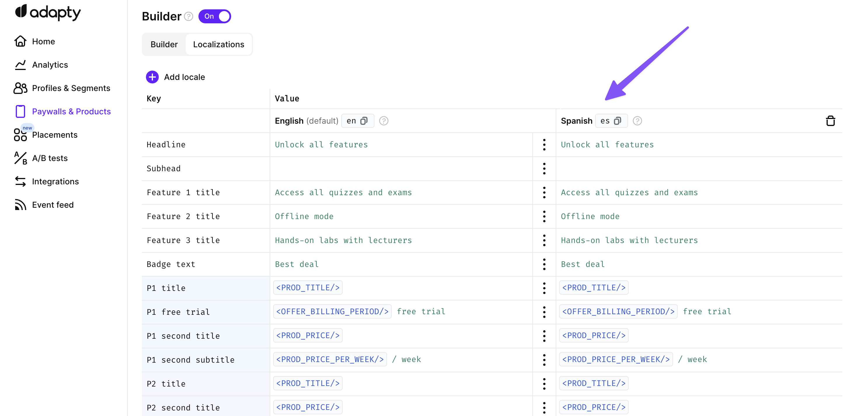This screenshot has width=868, height=416.
Task: Click help icon beside Spanish locale
Action: pyautogui.click(x=637, y=121)
